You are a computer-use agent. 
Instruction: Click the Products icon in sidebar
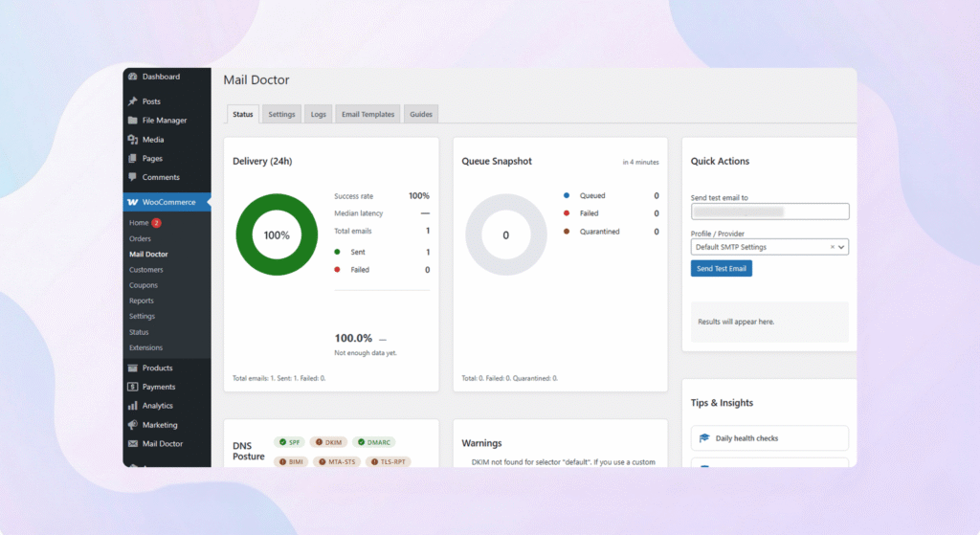(x=132, y=368)
